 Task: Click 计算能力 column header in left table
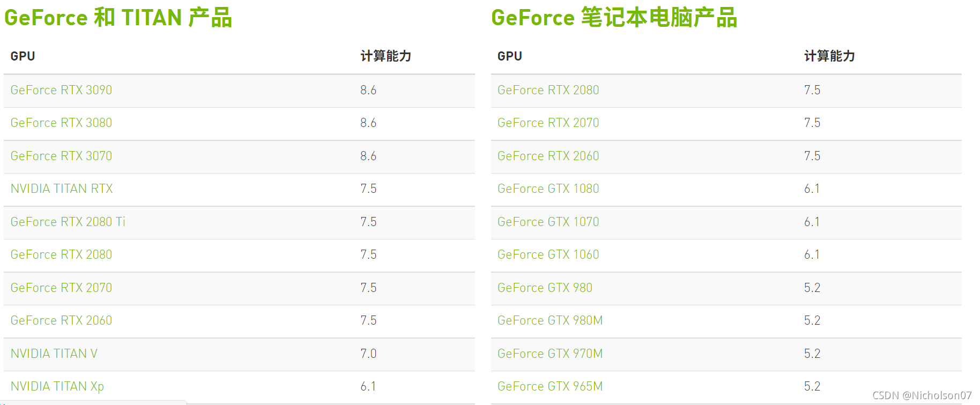point(386,56)
